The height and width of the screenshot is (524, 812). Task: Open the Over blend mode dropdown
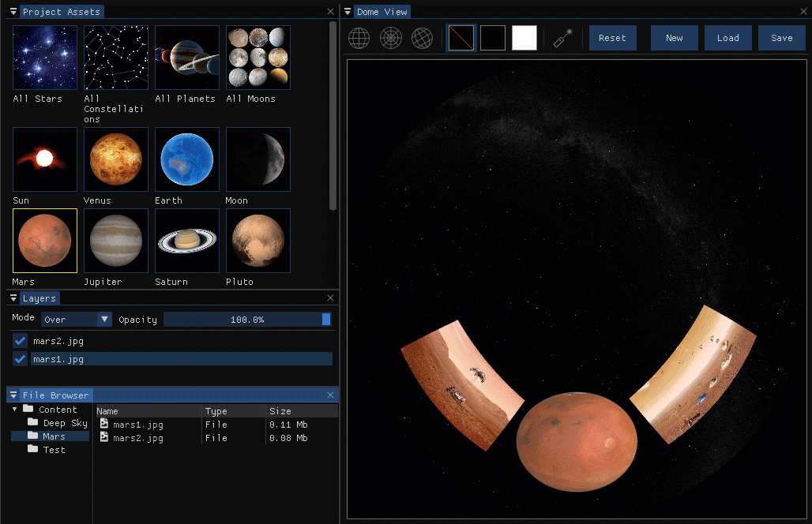pyautogui.click(x=77, y=319)
